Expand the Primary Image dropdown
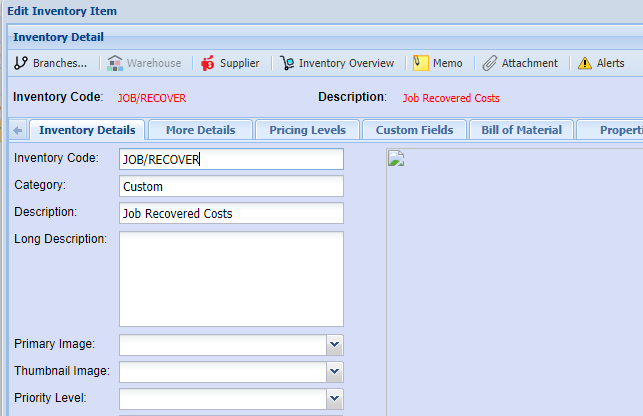 point(334,345)
